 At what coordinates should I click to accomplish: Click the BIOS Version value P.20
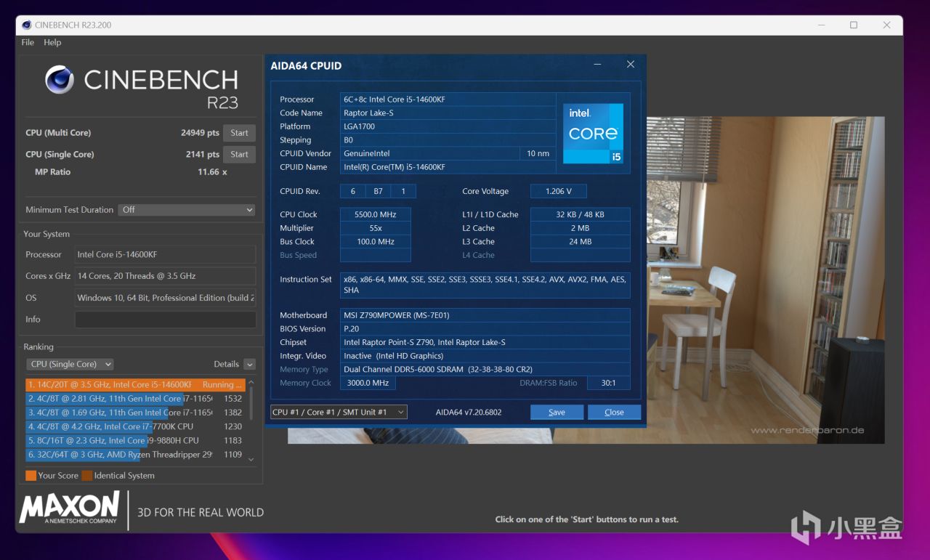coord(485,329)
